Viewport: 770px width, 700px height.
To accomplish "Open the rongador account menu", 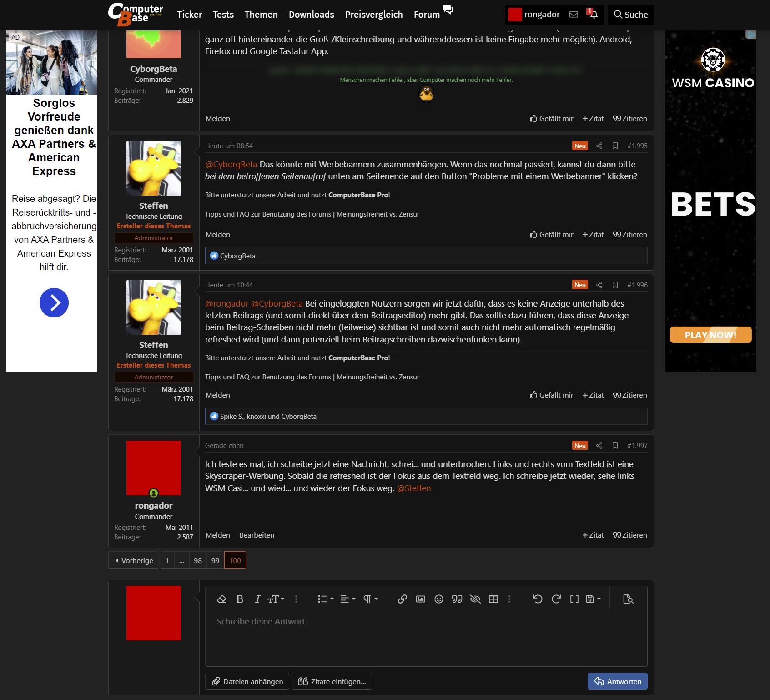I will point(534,15).
